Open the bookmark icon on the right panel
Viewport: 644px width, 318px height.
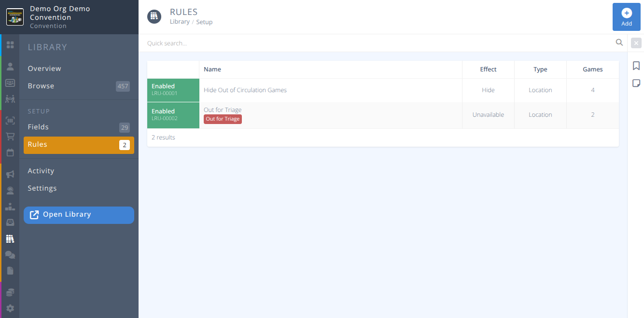(636, 66)
